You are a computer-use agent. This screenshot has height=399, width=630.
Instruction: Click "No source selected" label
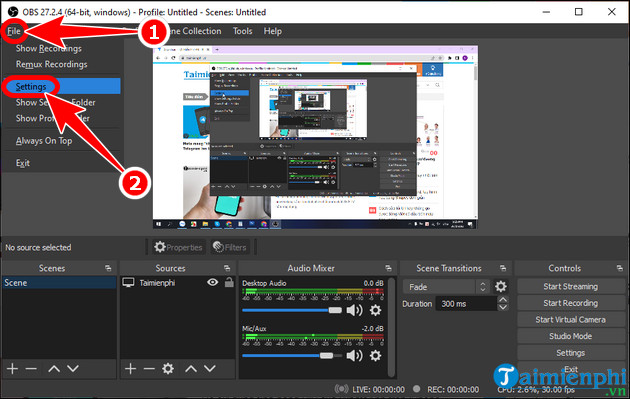point(38,248)
